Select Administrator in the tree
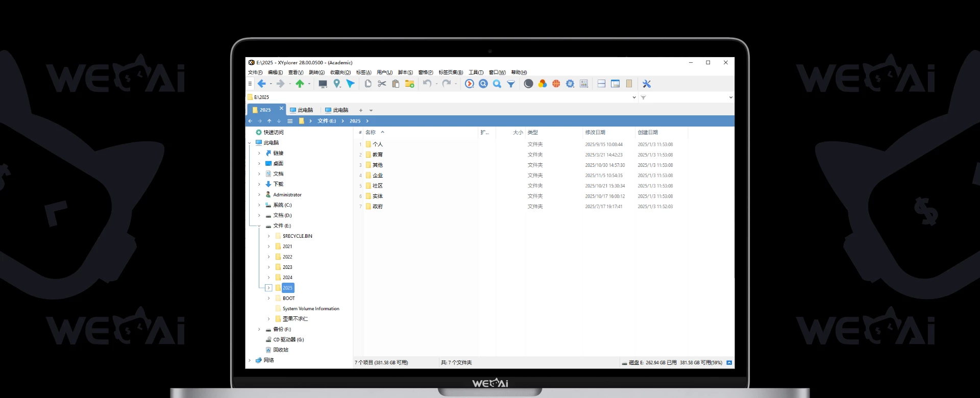The height and width of the screenshot is (398, 980). 287,195
